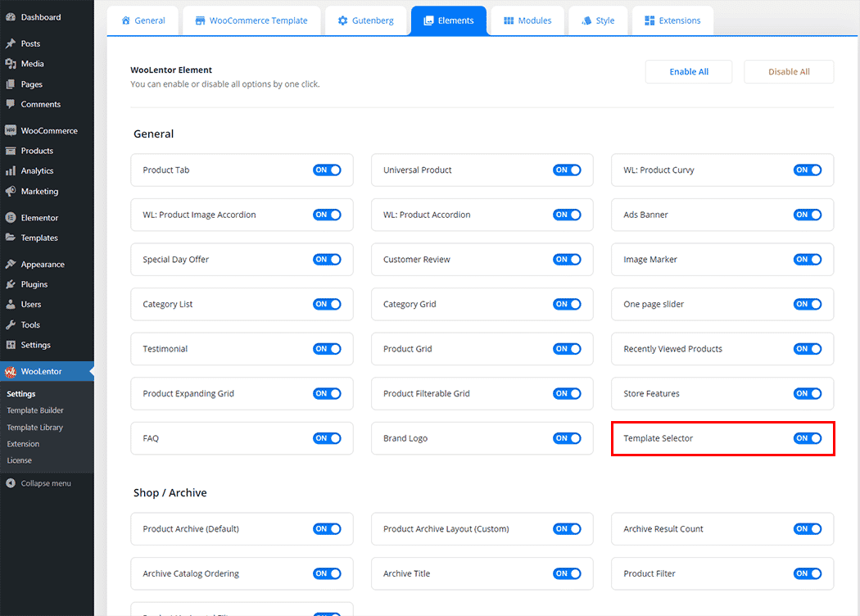Click the Elementor circle icon

[11, 217]
